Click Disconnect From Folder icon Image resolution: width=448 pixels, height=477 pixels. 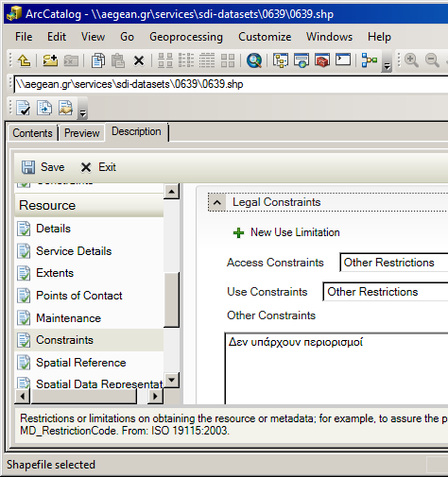click(x=71, y=60)
